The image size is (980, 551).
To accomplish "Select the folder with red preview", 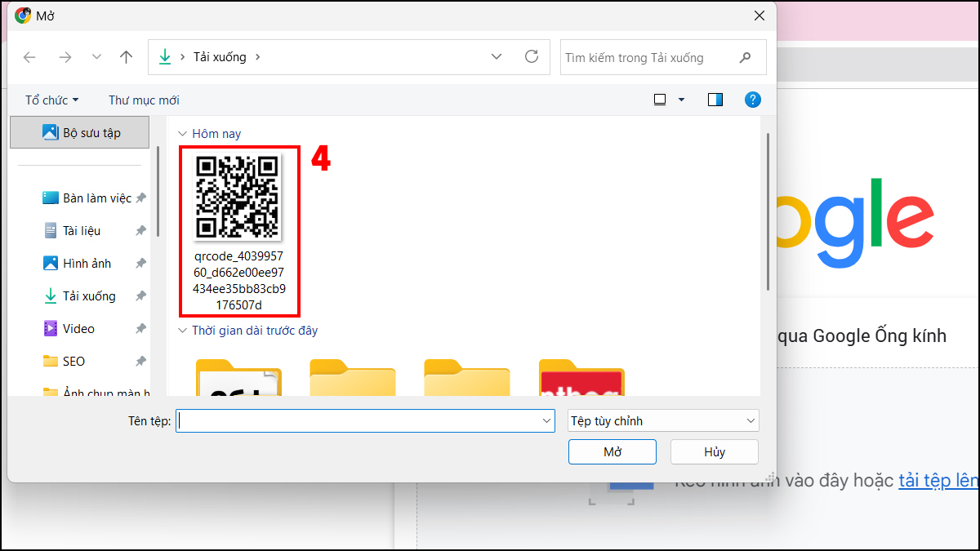I will (x=581, y=379).
